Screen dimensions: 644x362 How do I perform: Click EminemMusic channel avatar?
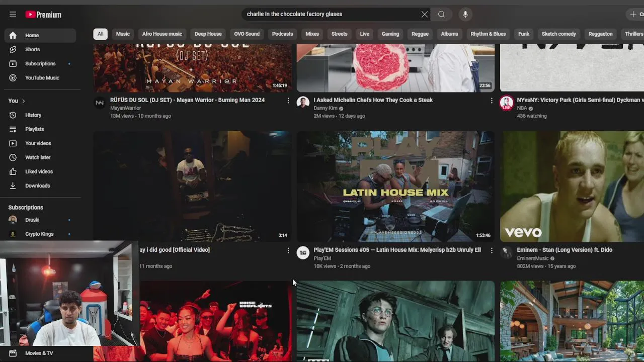[x=507, y=252]
